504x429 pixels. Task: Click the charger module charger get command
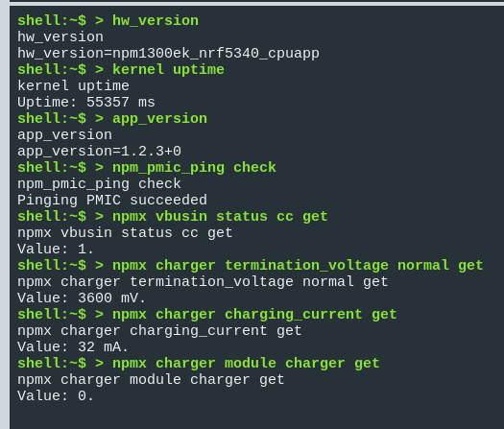[x=199, y=364]
